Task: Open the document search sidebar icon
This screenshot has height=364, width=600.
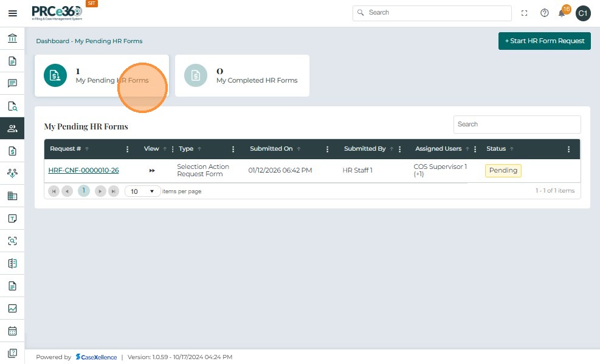Action: (12, 106)
